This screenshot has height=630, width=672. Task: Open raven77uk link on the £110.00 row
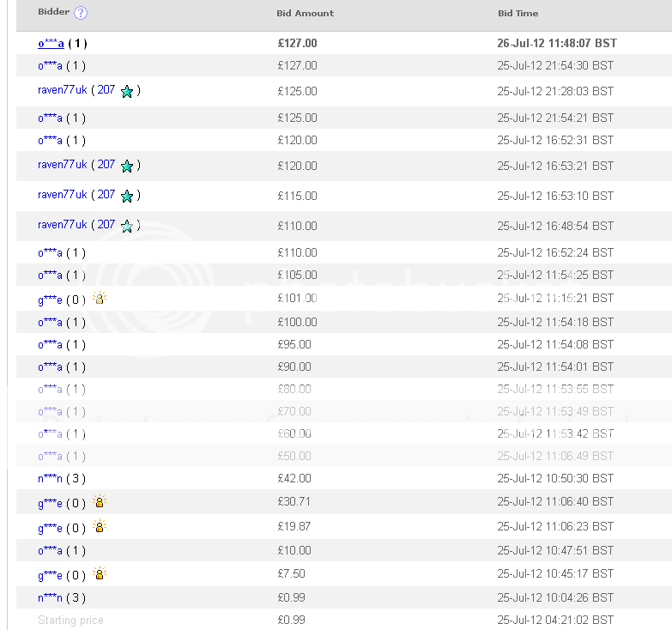pyautogui.click(x=63, y=225)
